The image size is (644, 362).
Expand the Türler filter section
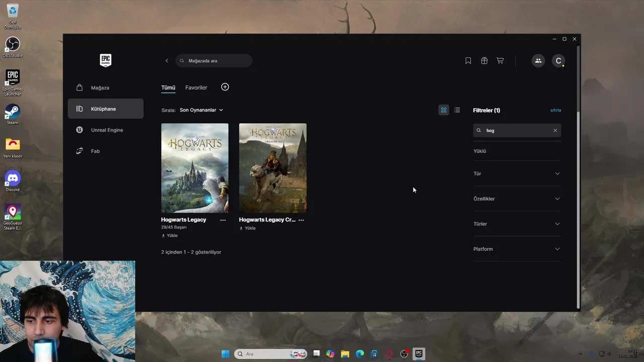pyautogui.click(x=517, y=224)
